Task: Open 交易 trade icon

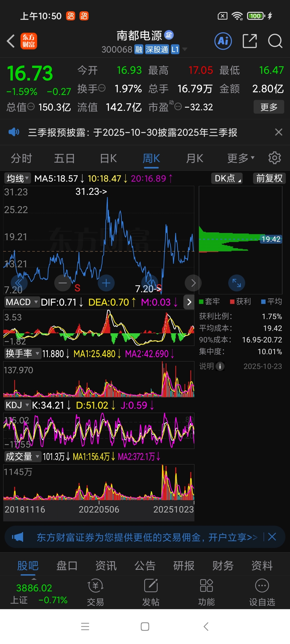Action: pos(95,592)
